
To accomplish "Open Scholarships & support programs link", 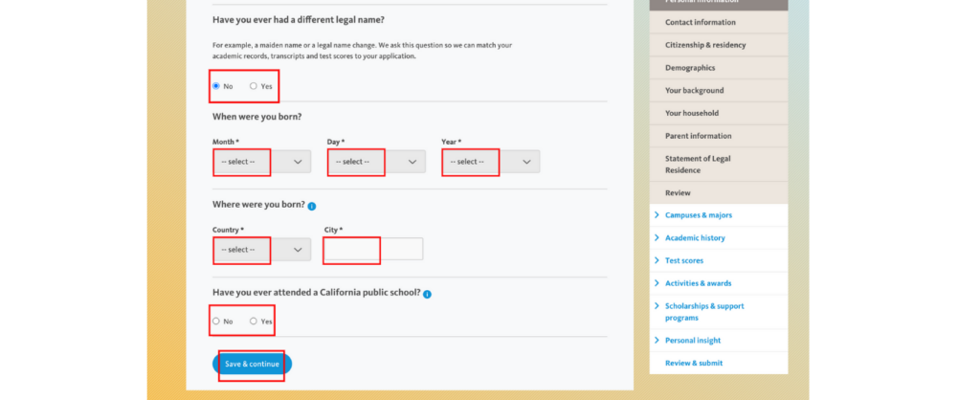I will coord(704,312).
